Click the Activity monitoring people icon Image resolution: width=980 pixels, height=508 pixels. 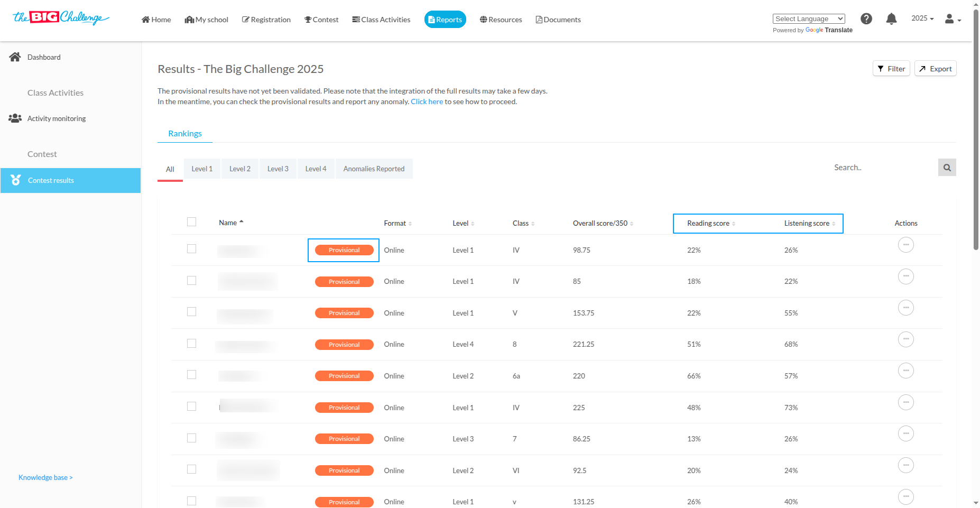point(15,118)
